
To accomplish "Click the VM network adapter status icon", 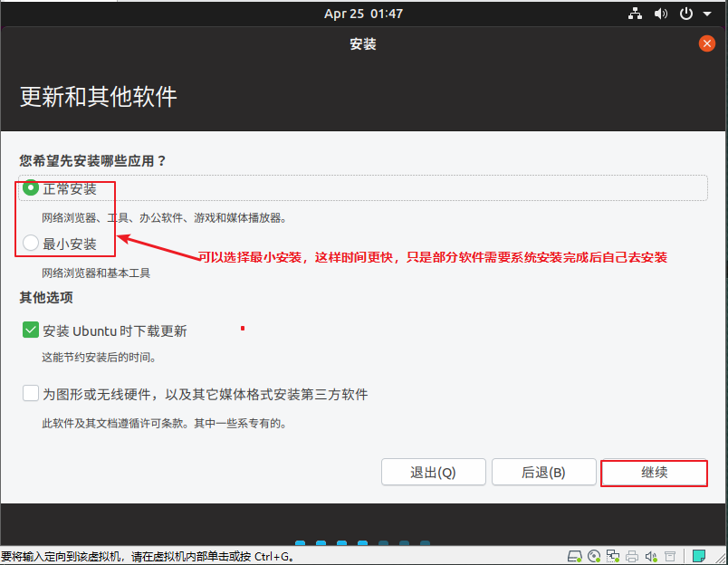I will 613,556.
